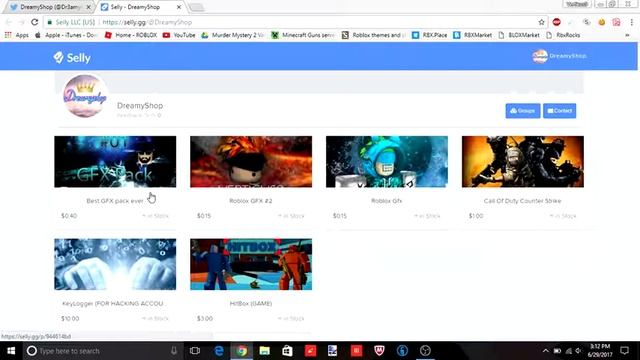Open the RBXMarket bookmark

click(x=473, y=35)
